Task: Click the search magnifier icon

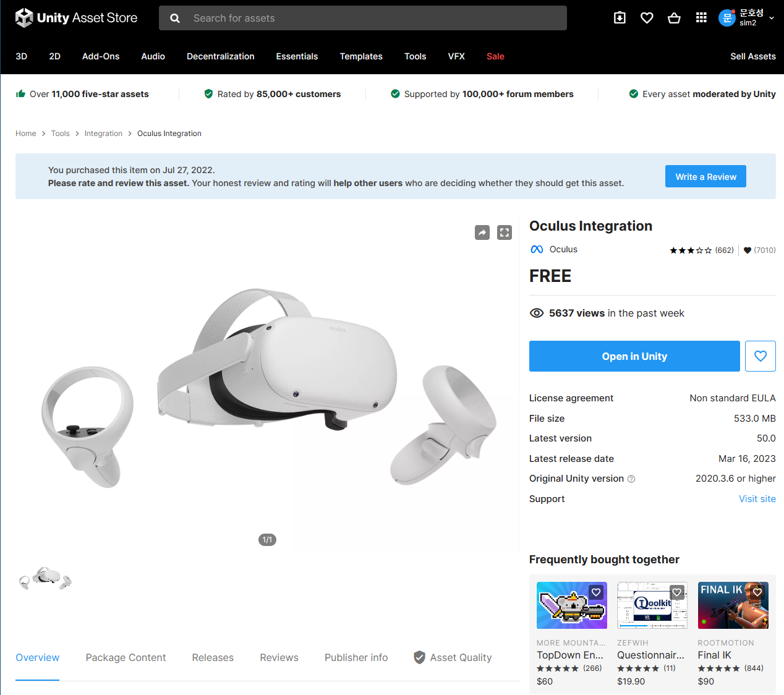Action: click(x=175, y=19)
